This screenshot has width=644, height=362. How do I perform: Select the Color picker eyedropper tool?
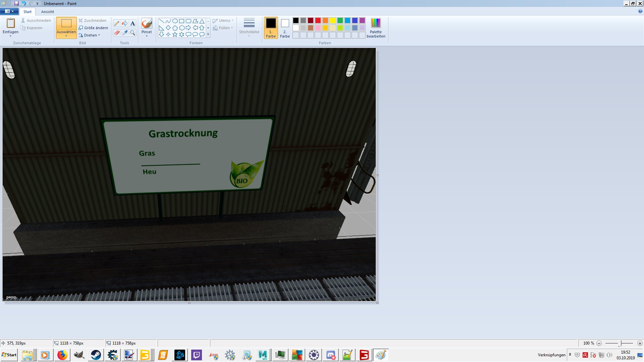[x=125, y=33]
